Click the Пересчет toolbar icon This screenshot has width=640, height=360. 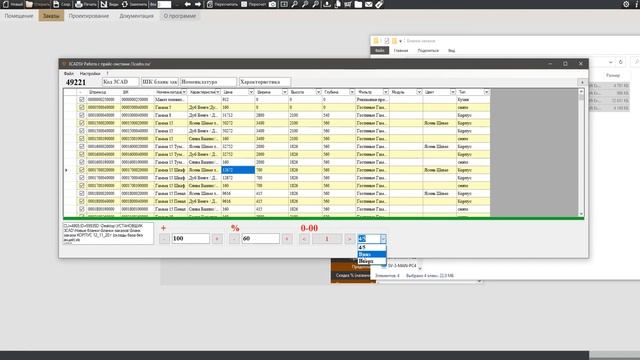[244, 4]
